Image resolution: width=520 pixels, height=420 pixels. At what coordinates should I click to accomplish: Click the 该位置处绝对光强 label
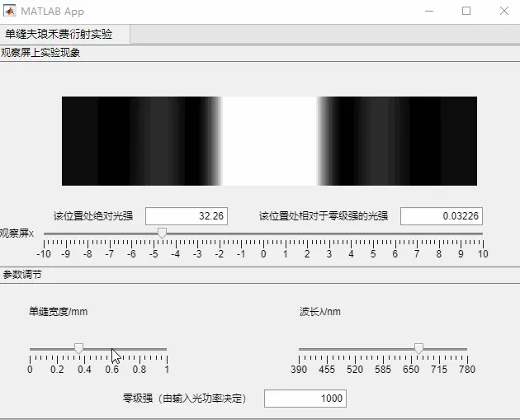93,216
